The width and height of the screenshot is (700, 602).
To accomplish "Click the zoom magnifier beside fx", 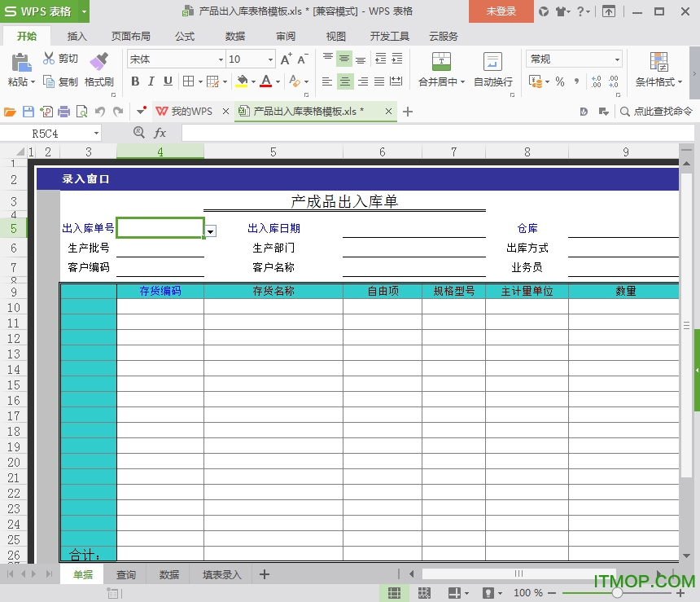I will (x=139, y=132).
